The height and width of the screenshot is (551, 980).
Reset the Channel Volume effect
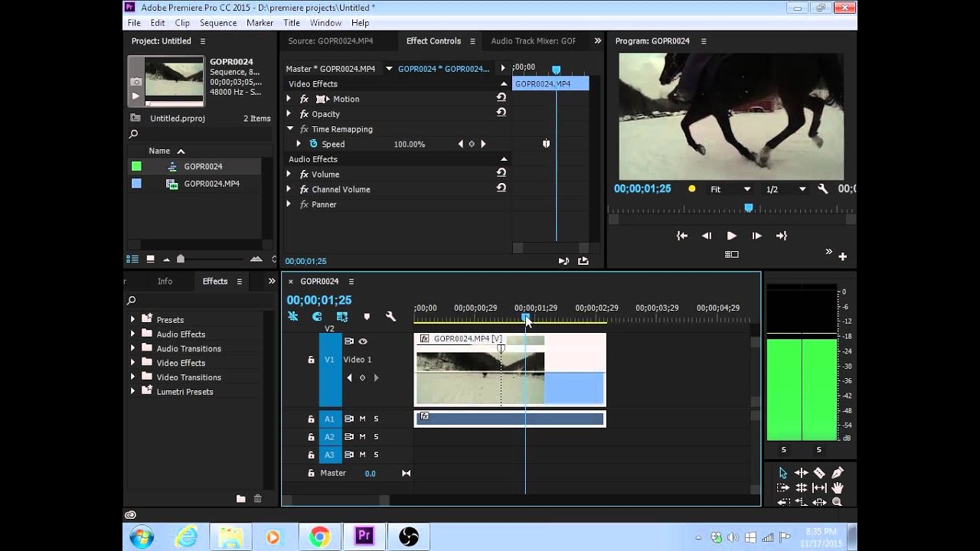click(x=501, y=188)
